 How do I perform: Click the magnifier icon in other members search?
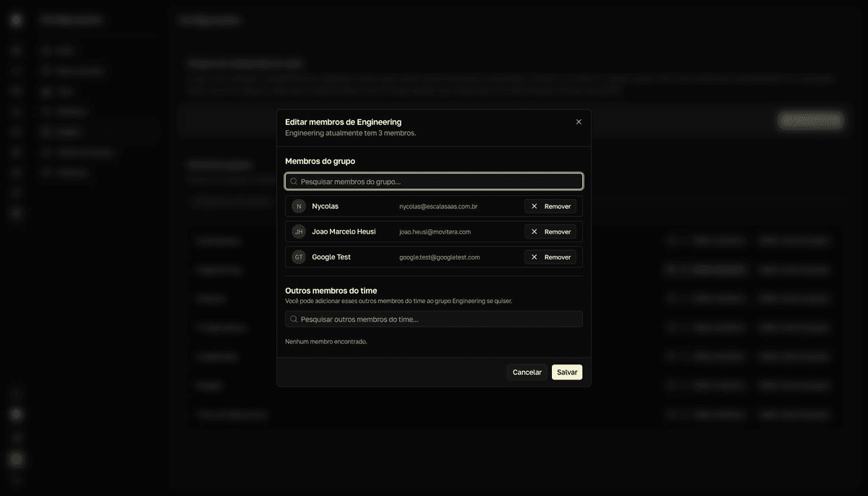pyautogui.click(x=294, y=319)
